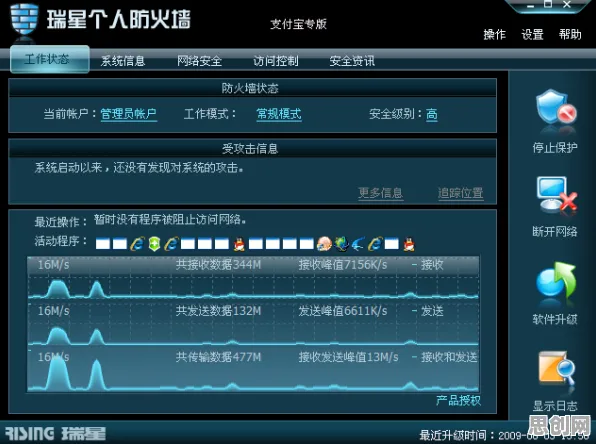Click the text 共接收数据344M
The height and width of the screenshot is (444, 596).
(218, 265)
